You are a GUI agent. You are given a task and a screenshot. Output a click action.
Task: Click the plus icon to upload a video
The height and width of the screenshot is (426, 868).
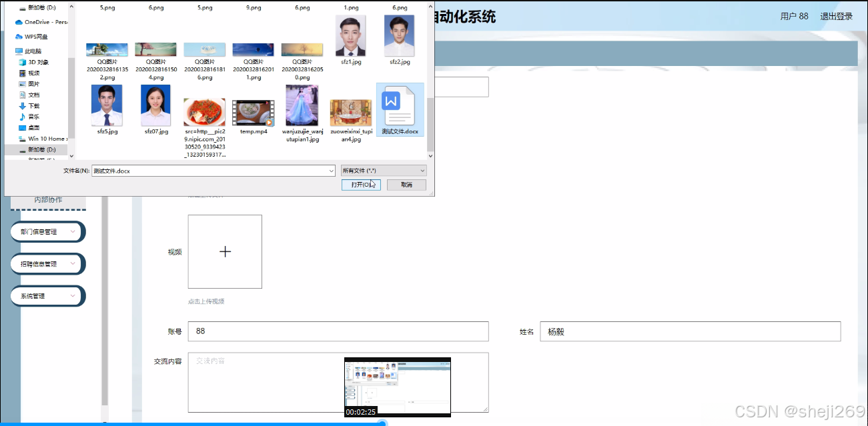[225, 251]
